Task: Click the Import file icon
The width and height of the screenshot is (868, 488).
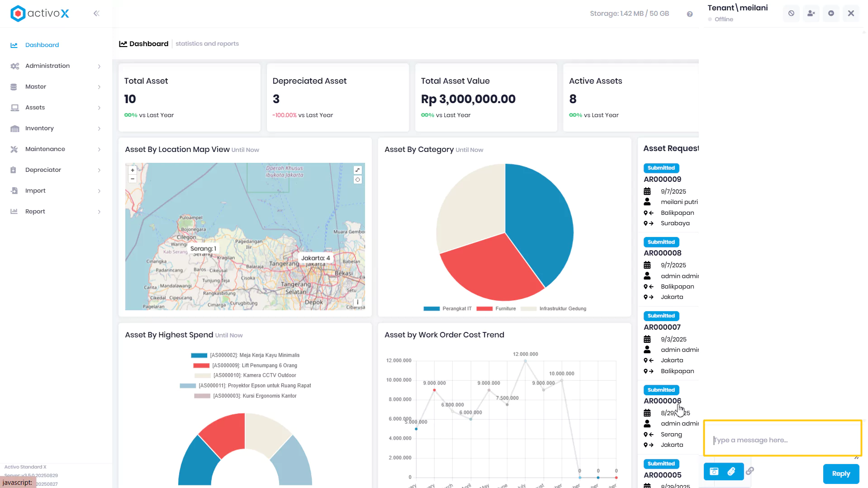Action: point(14,191)
